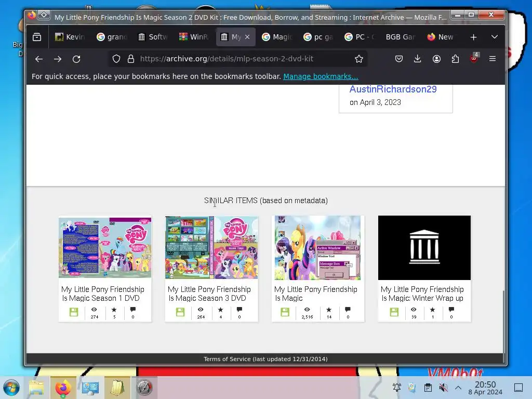
Task: Open the Firefox account icon
Action: 436,59
